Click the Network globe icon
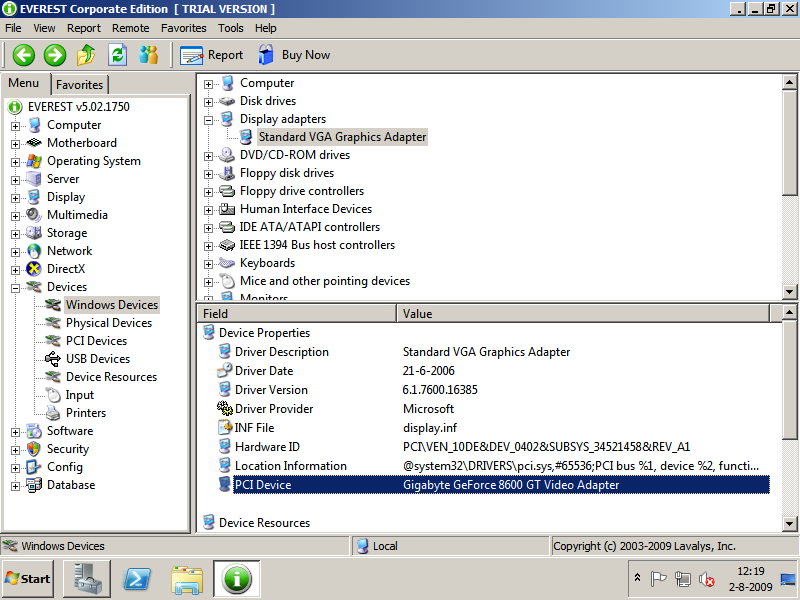Screen dimensions: 800x600 34,251
